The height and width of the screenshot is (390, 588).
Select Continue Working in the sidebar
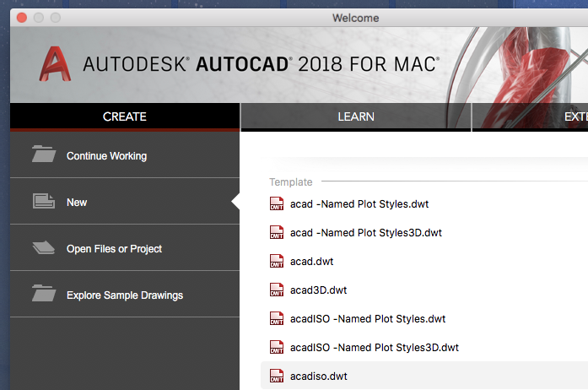click(x=125, y=154)
